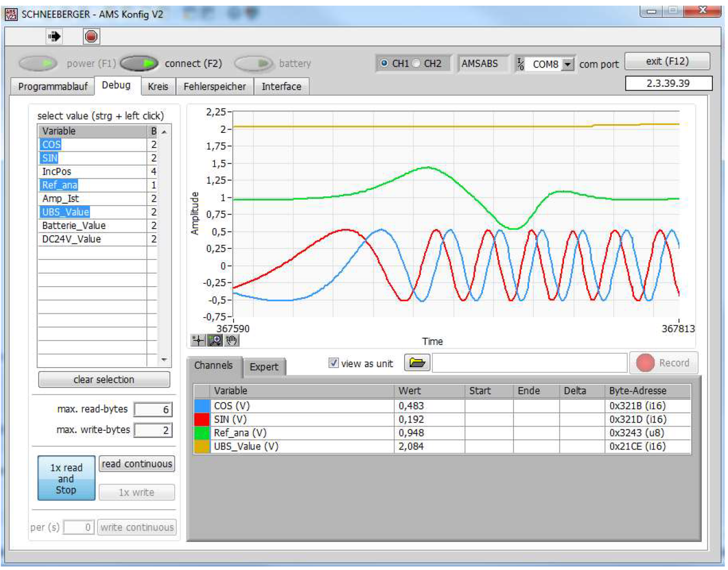Switch to the Fehlerspeicher tab

pos(215,86)
